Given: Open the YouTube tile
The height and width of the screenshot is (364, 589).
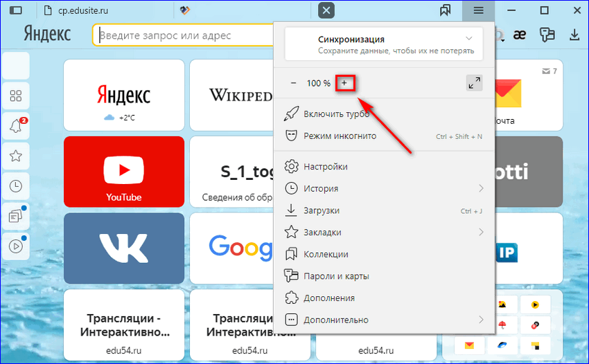Looking at the screenshot, I should pos(124,172).
